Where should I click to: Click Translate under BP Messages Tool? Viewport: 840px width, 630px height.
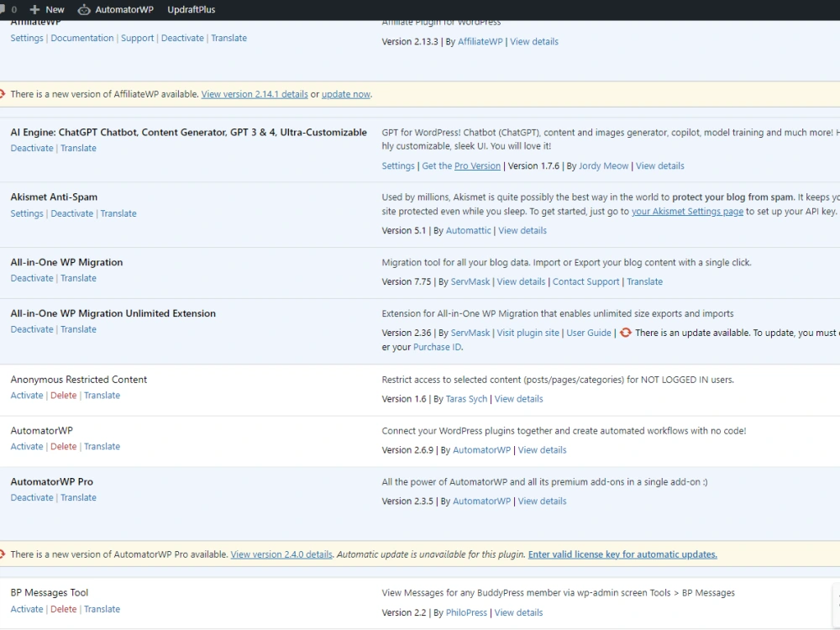click(102, 609)
